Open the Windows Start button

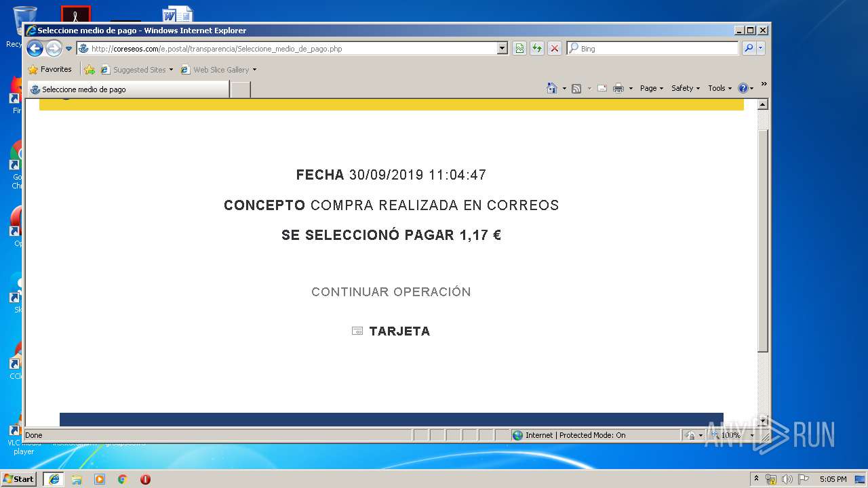19,479
